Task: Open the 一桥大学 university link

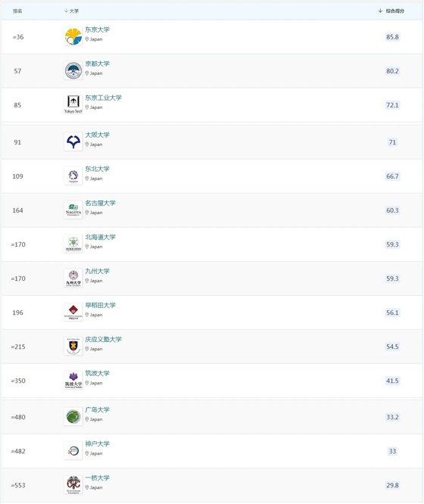Action: pos(97,478)
